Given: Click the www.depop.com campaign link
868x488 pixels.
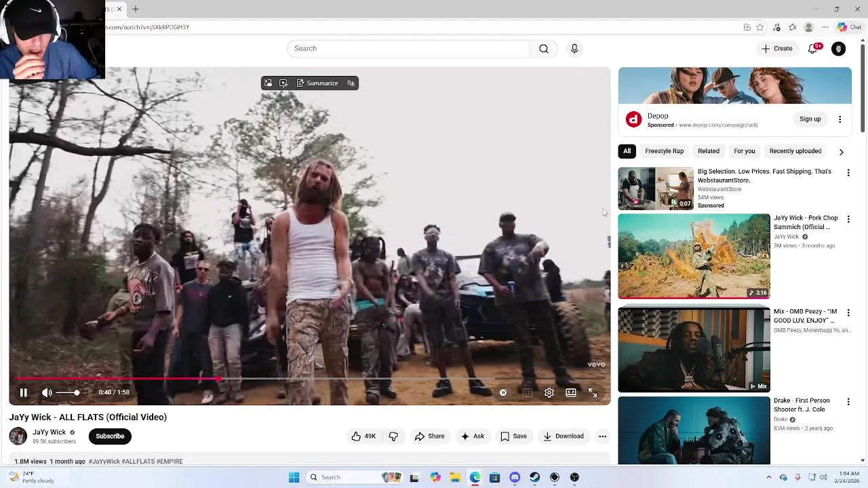Looking at the screenshot, I should (x=719, y=125).
